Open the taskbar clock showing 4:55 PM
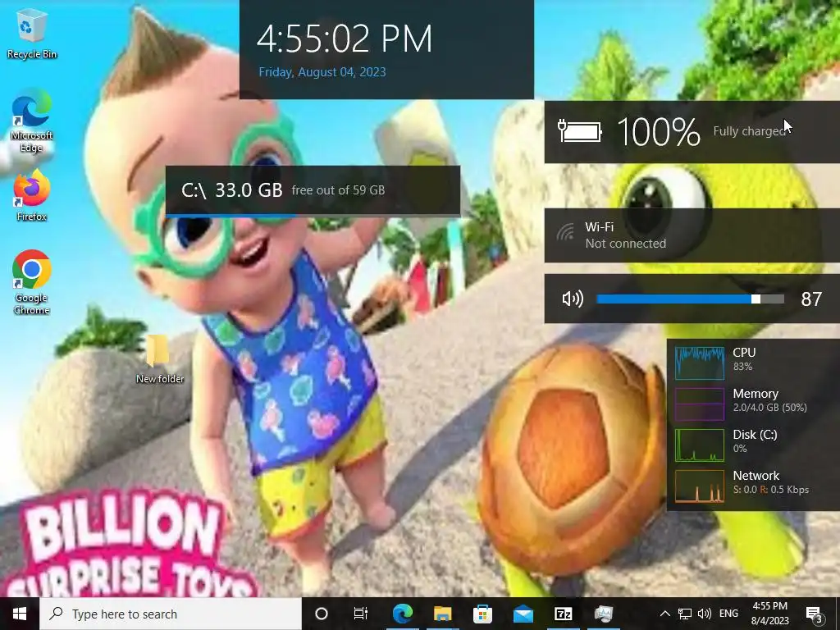Screen dimensions: 840x630 [x=769, y=614]
